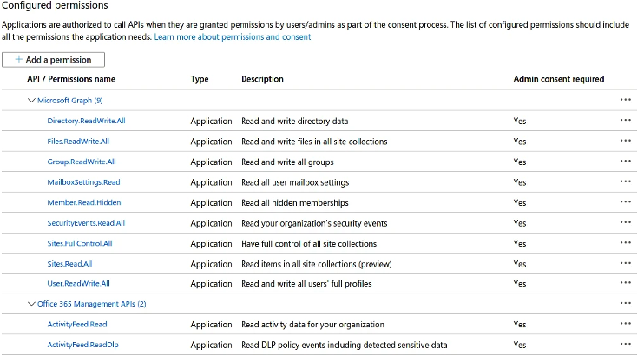Viewport: 644px width, 356px height.
Task: Select 'Read and write files in all site collections' text
Action: click(314, 142)
